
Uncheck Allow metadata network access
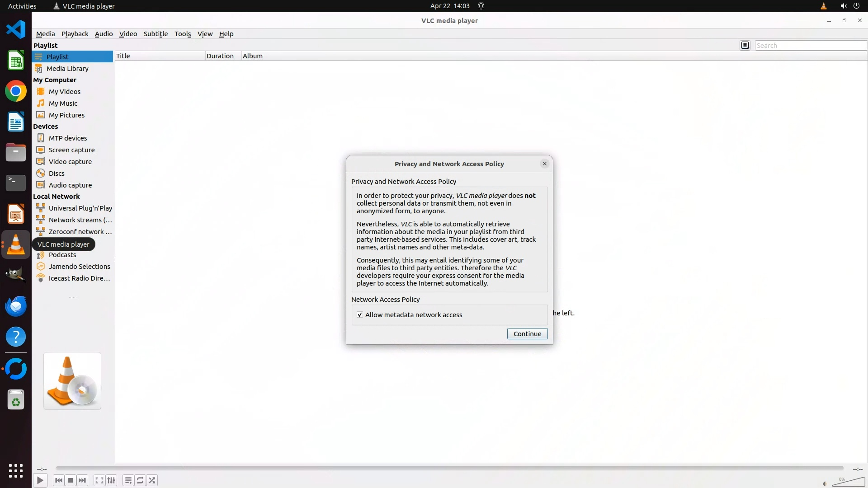(360, 315)
